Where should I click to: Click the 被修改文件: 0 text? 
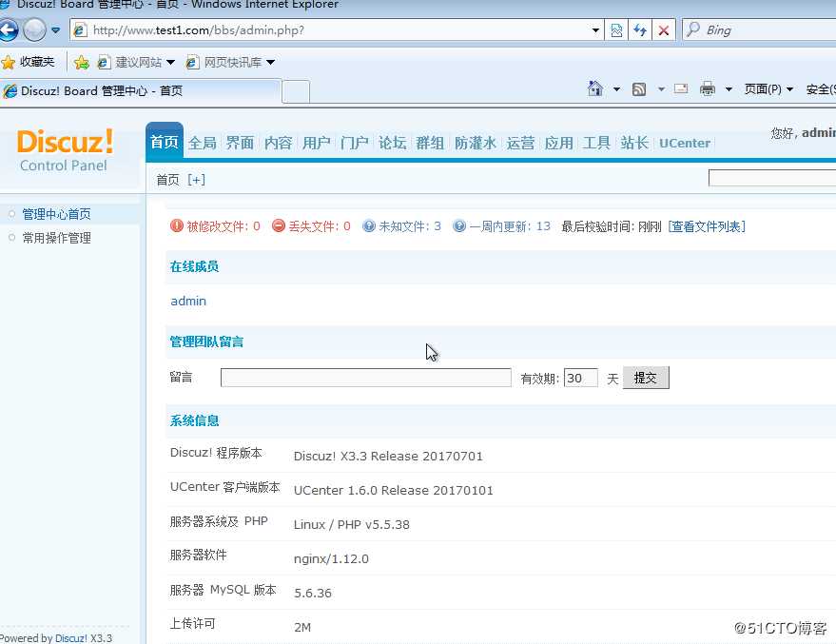[x=224, y=226]
